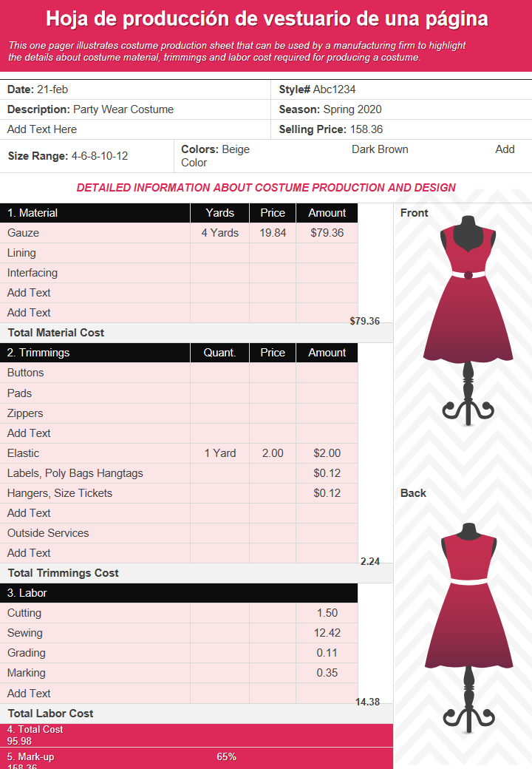Click the Front dress mannequin illustration

tap(468, 320)
